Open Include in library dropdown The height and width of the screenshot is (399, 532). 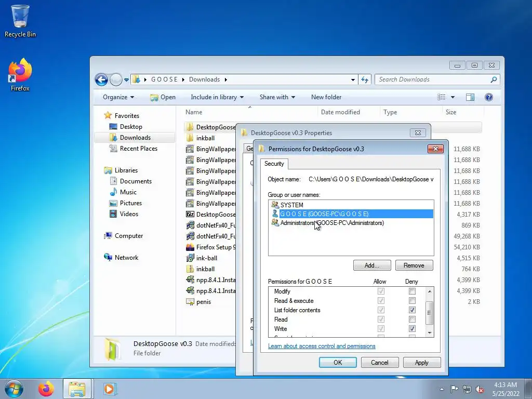click(217, 97)
